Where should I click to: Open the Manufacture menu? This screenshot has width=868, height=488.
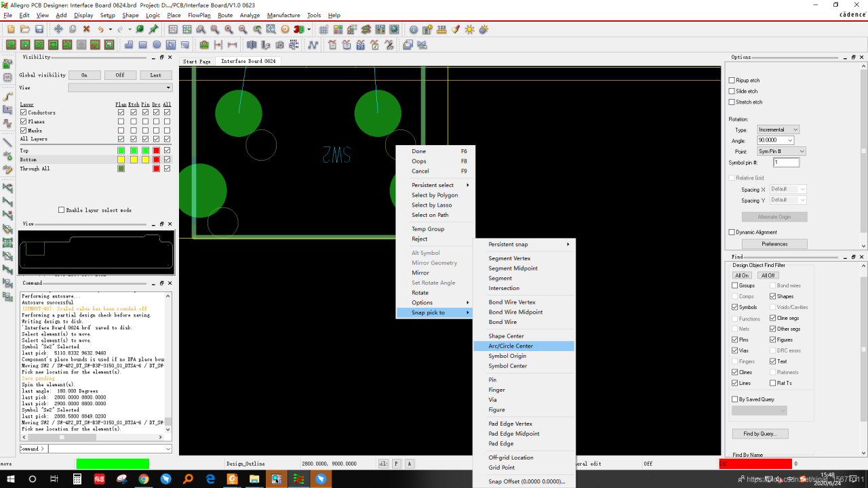pyautogui.click(x=283, y=15)
